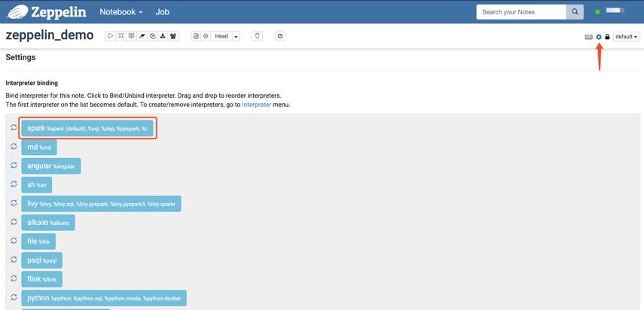This screenshot has height=310, width=644.
Task: Follow the Interpreter menu link
Action: pos(257,105)
